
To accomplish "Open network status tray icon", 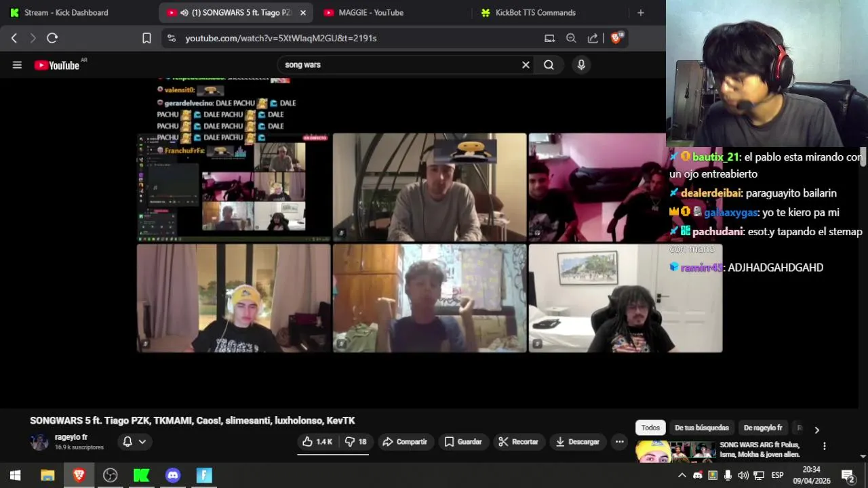I will [759, 475].
